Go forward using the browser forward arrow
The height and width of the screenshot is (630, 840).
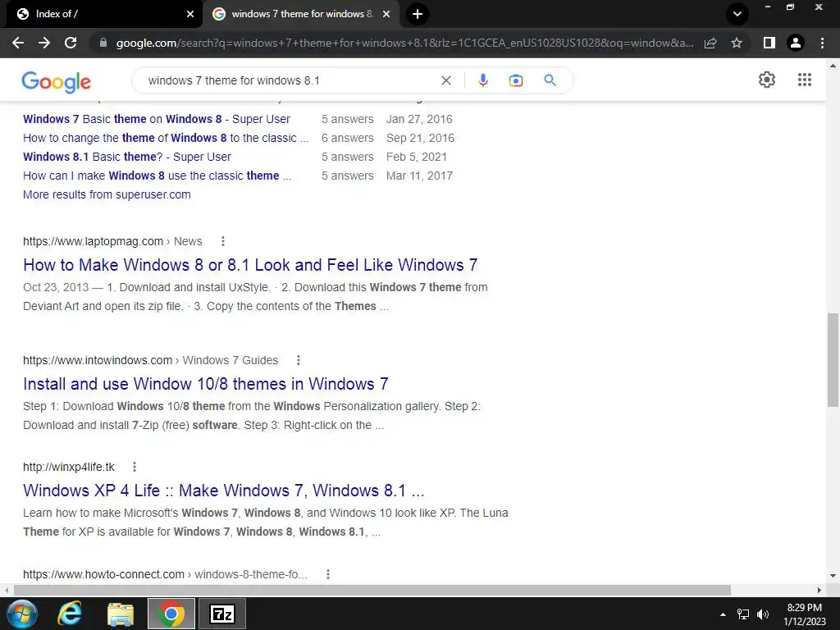(x=44, y=43)
